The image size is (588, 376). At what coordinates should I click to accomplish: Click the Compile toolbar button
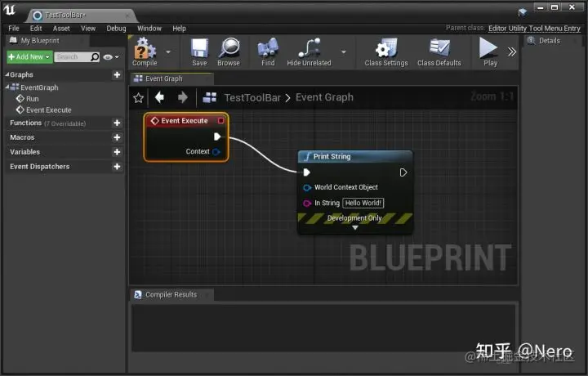click(x=145, y=52)
